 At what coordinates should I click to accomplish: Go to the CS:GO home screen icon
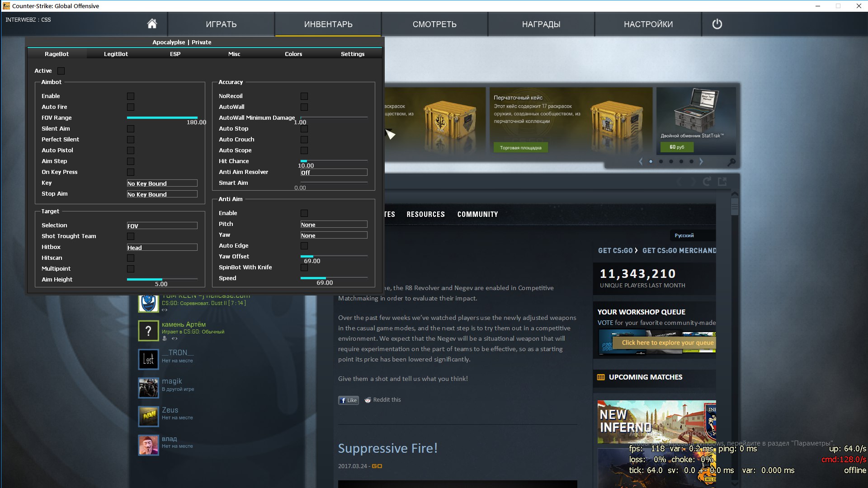pyautogui.click(x=152, y=23)
